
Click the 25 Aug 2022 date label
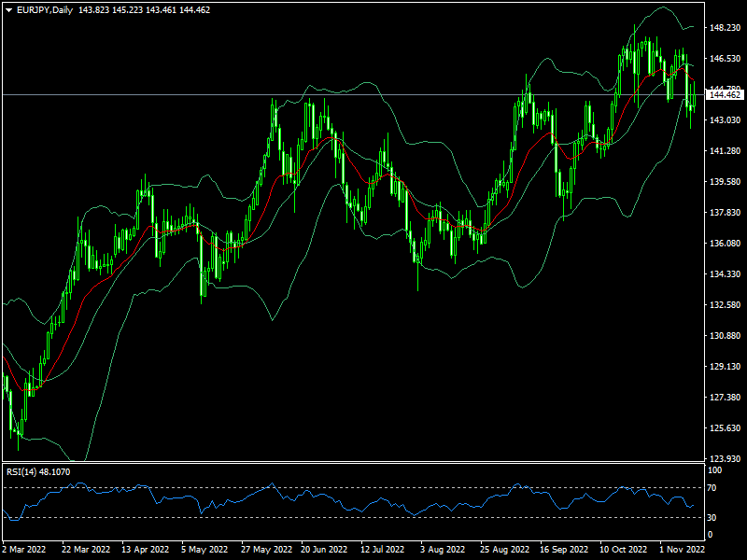(x=504, y=549)
